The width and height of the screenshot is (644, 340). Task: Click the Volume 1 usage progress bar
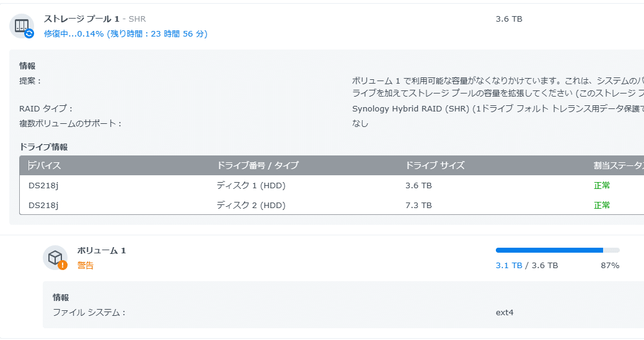click(x=557, y=250)
